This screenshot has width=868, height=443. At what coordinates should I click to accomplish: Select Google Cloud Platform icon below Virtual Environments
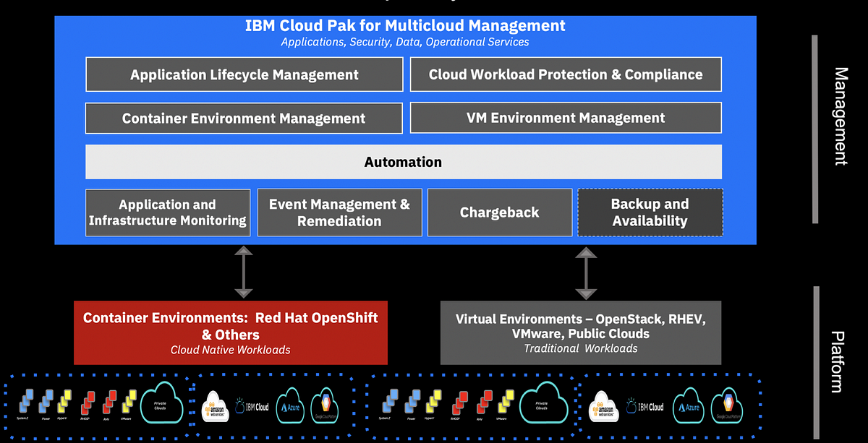click(727, 405)
